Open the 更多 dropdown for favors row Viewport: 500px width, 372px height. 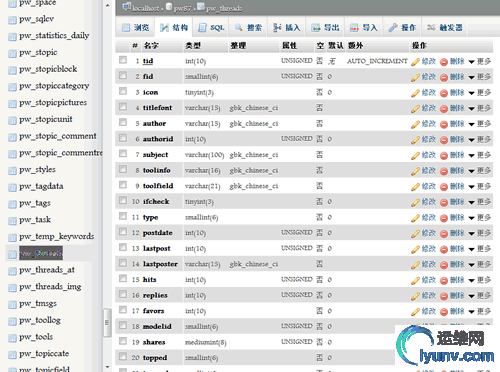coord(480,311)
